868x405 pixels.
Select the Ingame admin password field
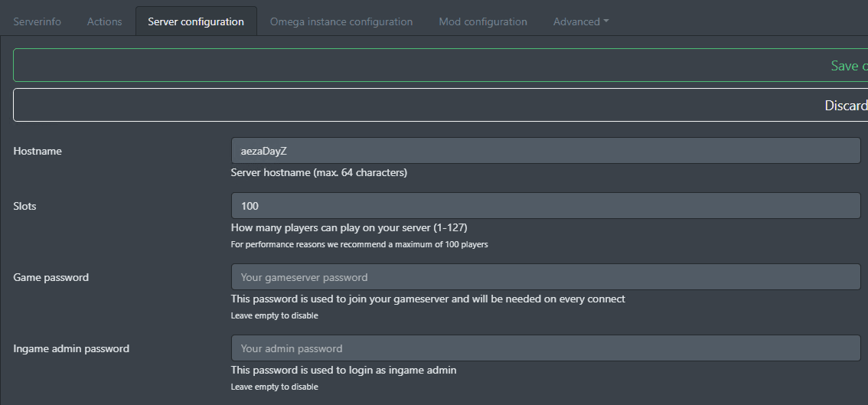[545, 348]
